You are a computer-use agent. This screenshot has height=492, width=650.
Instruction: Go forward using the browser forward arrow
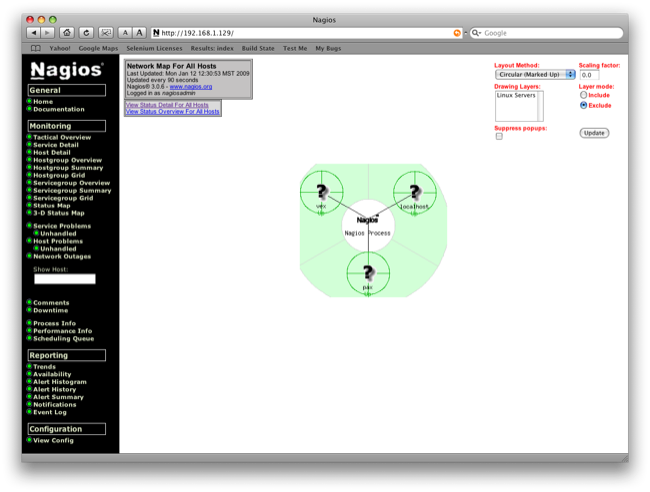(x=48, y=33)
